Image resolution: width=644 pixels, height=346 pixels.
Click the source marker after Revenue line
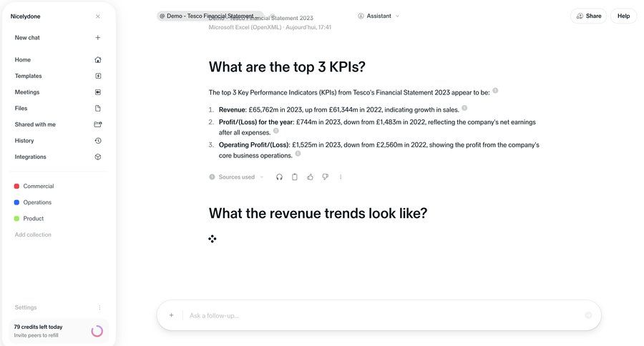click(464, 108)
